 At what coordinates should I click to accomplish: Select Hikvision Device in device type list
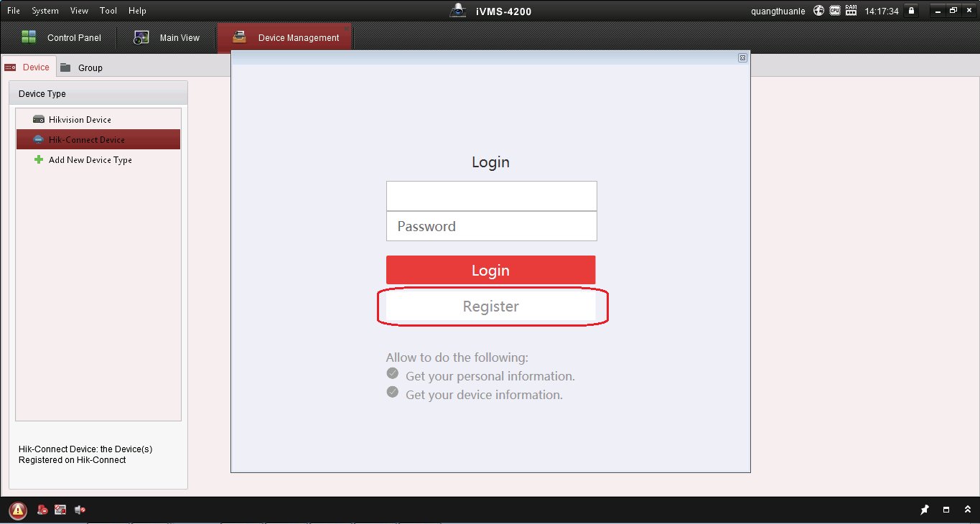80,120
